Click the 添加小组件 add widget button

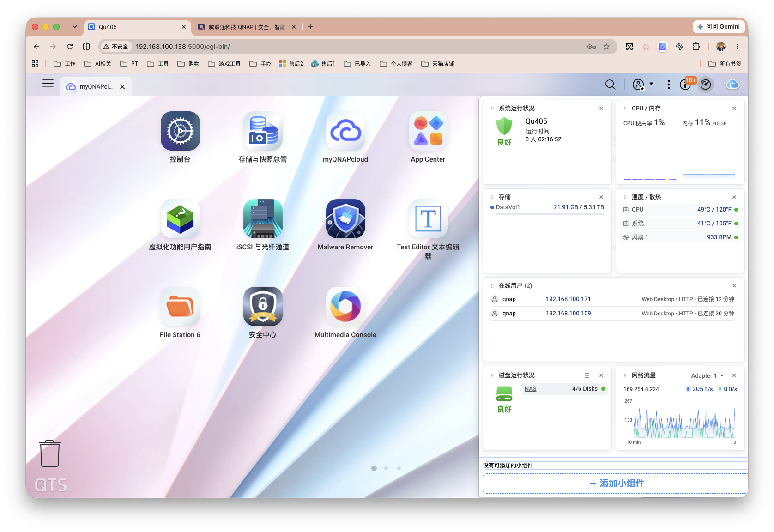click(616, 483)
